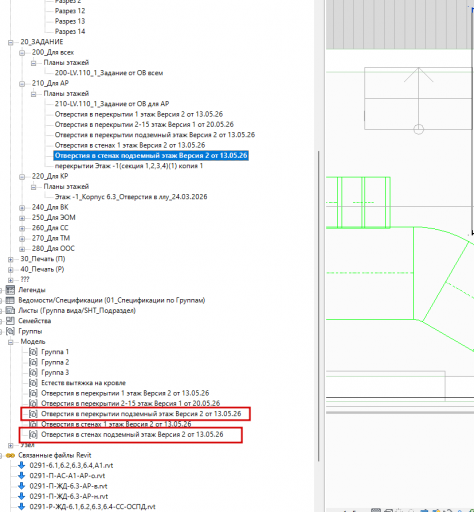Click the group icon beside Группа 2
The width and height of the screenshot is (474, 512).
(x=33, y=362)
